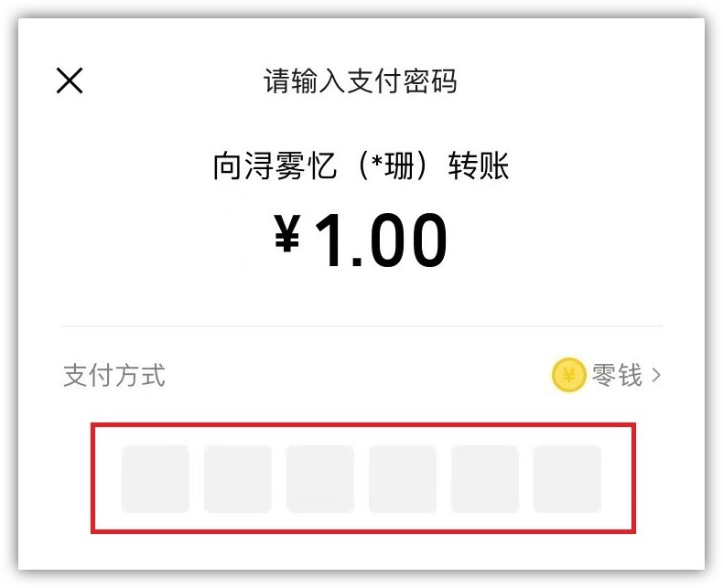
Task: Click masked real name (*珊)
Action: point(390,167)
